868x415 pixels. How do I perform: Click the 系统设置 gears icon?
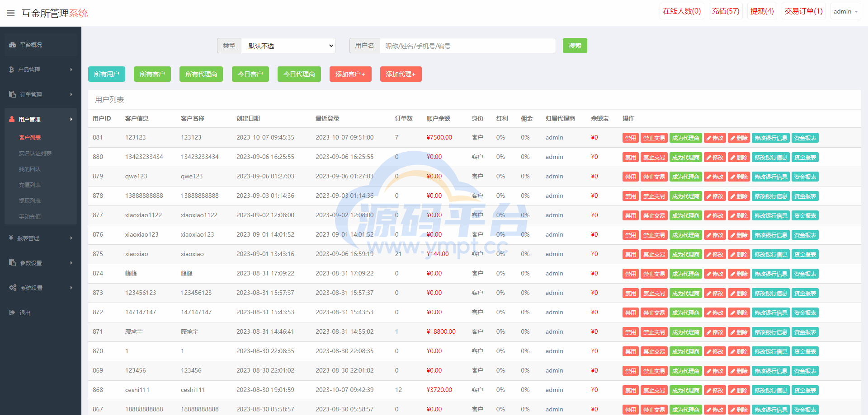point(13,288)
